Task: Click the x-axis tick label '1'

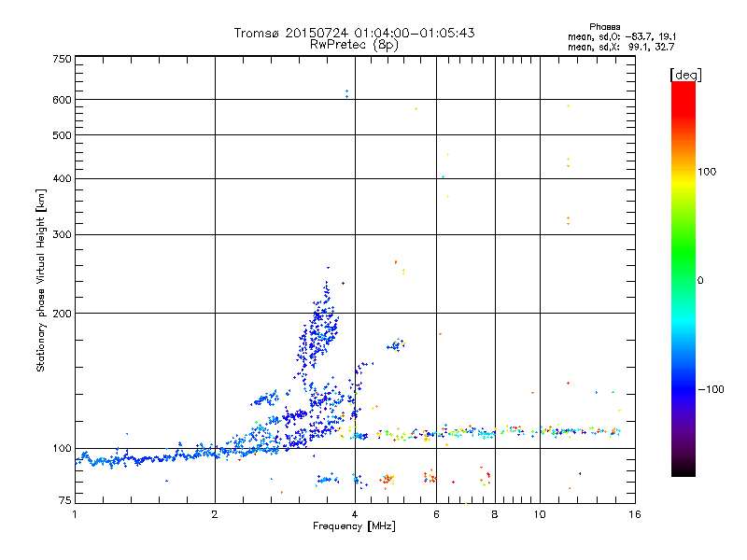Action: 75,514
